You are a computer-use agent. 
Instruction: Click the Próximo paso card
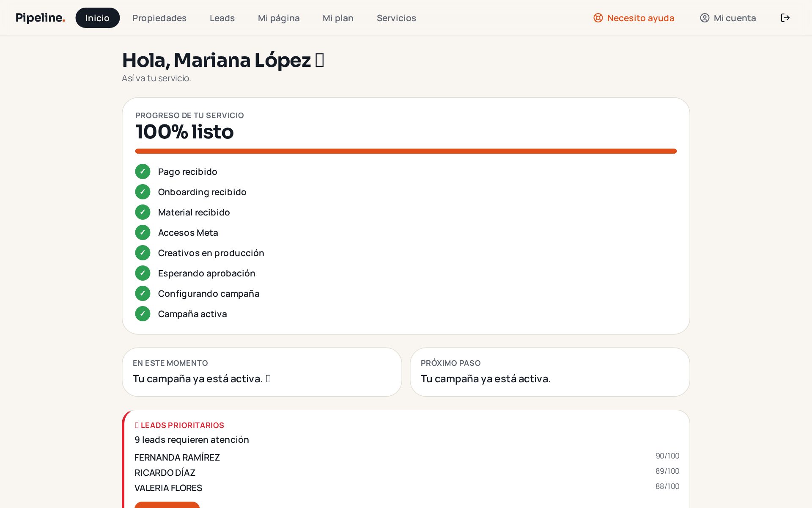[550, 372]
